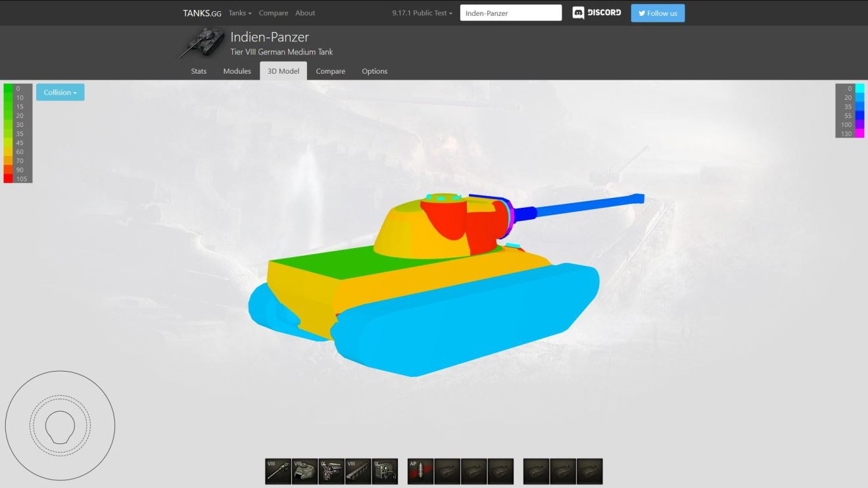Click the tank search input field
Image resolution: width=868 pixels, height=488 pixels.
[510, 13]
